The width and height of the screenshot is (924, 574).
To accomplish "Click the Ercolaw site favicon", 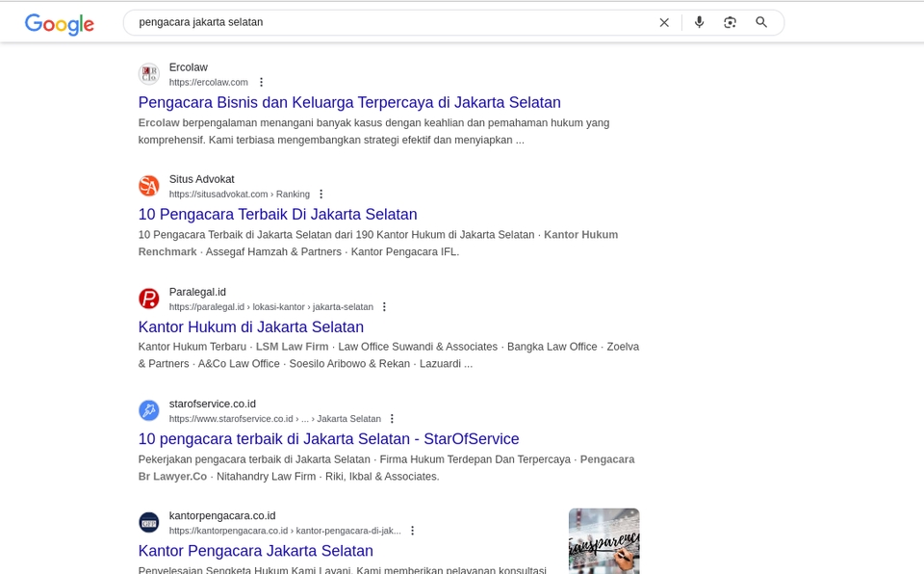I will (149, 74).
